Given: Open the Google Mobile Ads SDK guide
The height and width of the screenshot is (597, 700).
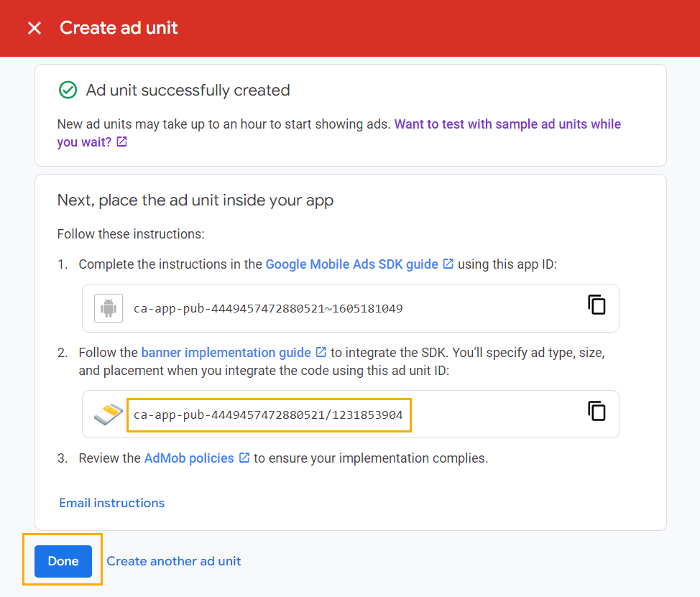Looking at the screenshot, I should point(351,264).
